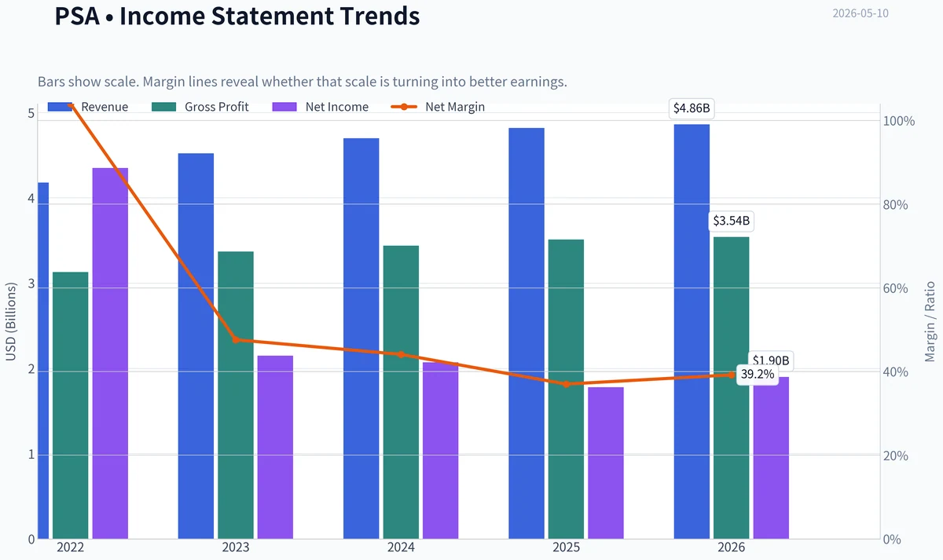The height and width of the screenshot is (560, 943).
Task: Select the 2025 Revenue bar
Action: (527, 334)
